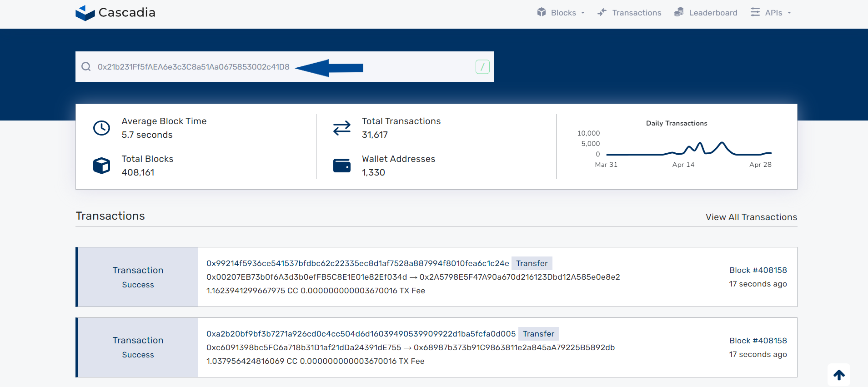Open View All Transactions link

(x=751, y=217)
